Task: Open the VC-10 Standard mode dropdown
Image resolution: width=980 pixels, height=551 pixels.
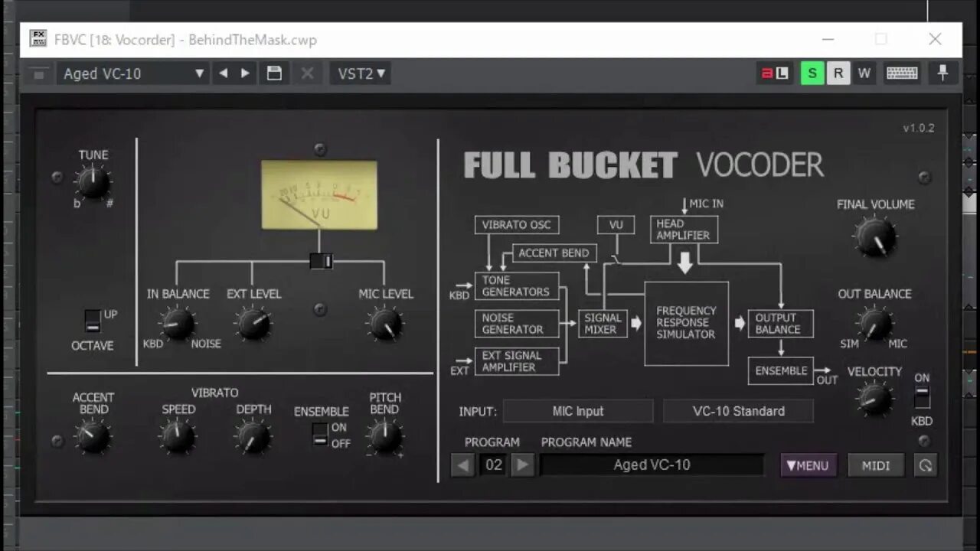Action: click(738, 411)
